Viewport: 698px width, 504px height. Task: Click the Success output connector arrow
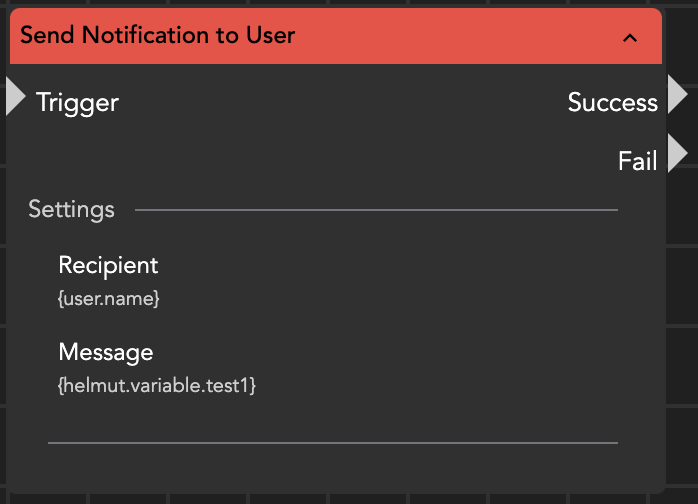point(677,95)
